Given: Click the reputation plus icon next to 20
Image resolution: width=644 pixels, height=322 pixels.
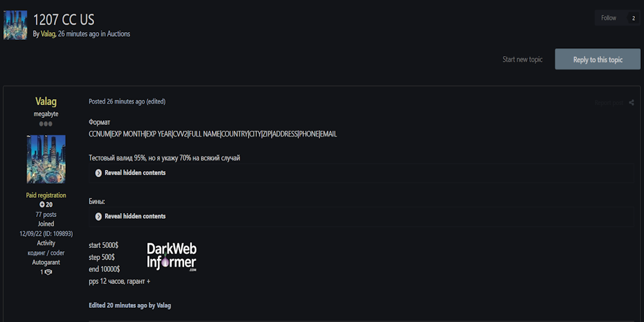Looking at the screenshot, I should [x=42, y=205].
